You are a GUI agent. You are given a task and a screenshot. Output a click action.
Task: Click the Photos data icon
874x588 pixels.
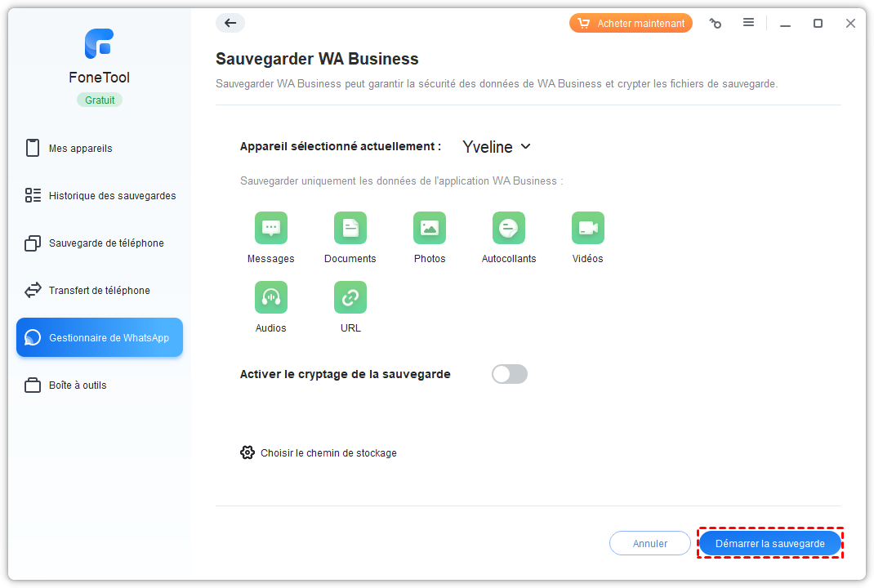pos(430,228)
